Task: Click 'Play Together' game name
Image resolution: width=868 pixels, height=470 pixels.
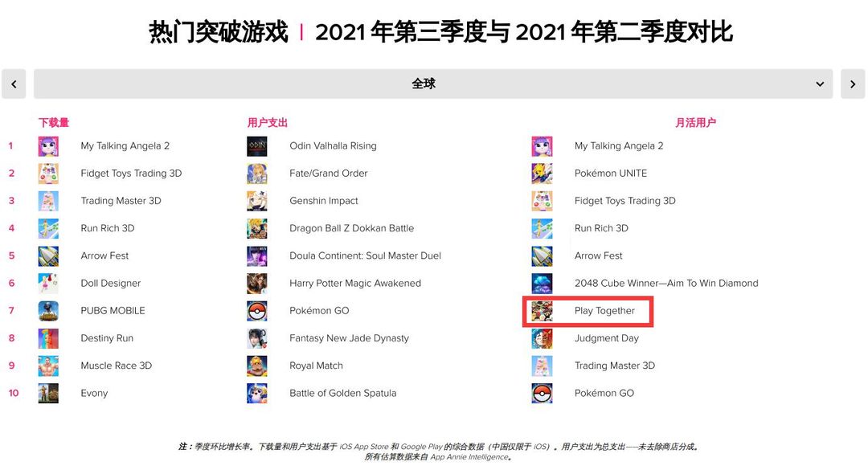Action: 604,311
